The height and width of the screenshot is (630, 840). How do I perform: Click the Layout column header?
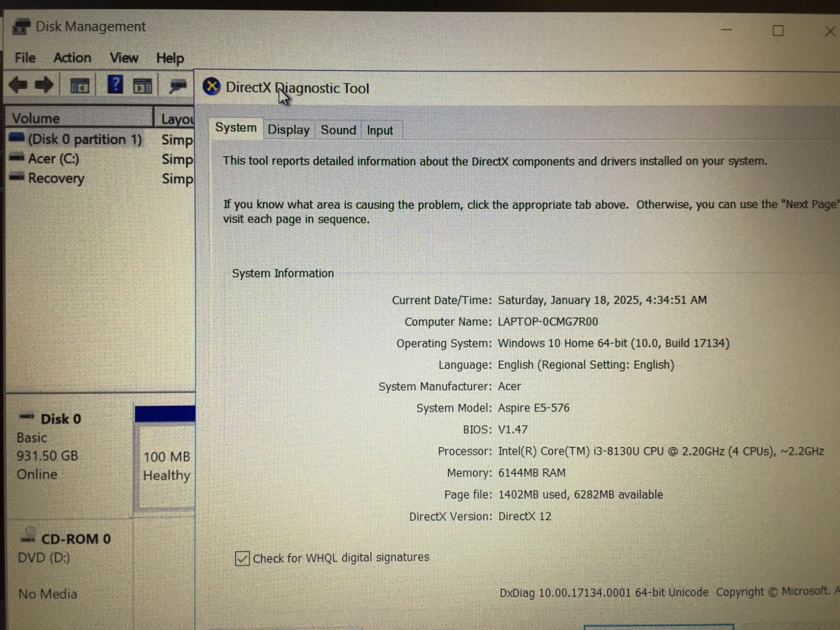(175, 119)
